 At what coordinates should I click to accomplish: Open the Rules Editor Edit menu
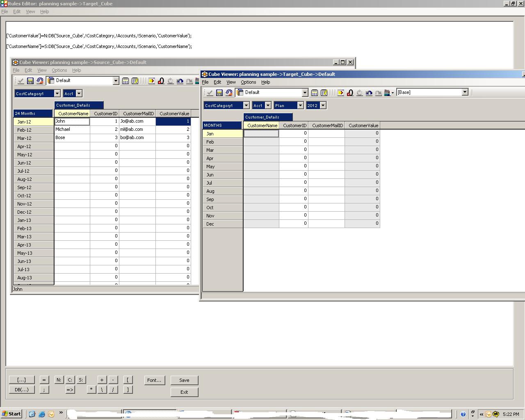[x=17, y=11]
